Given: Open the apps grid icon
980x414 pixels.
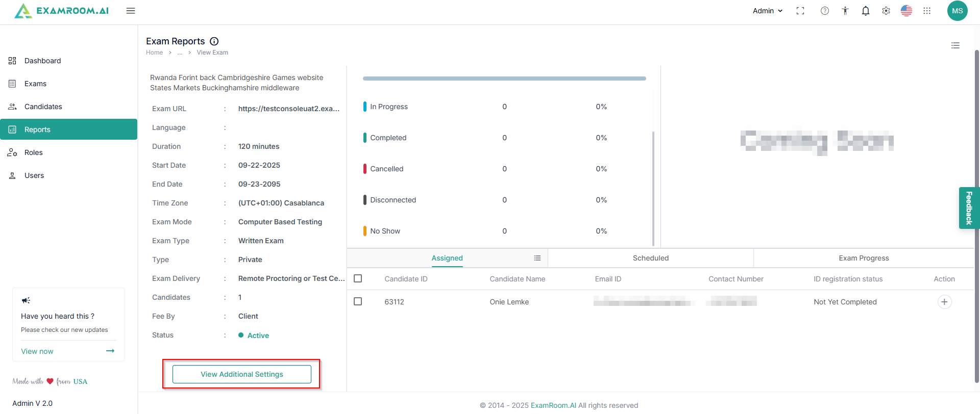Looking at the screenshot, I should pos(927,11).
